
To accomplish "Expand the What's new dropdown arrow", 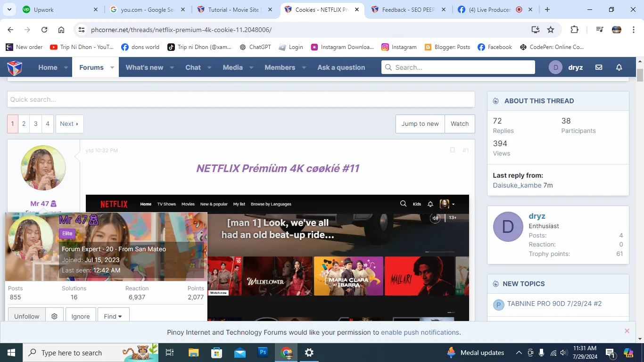I will pyautogui.click(x=172, y=67).
